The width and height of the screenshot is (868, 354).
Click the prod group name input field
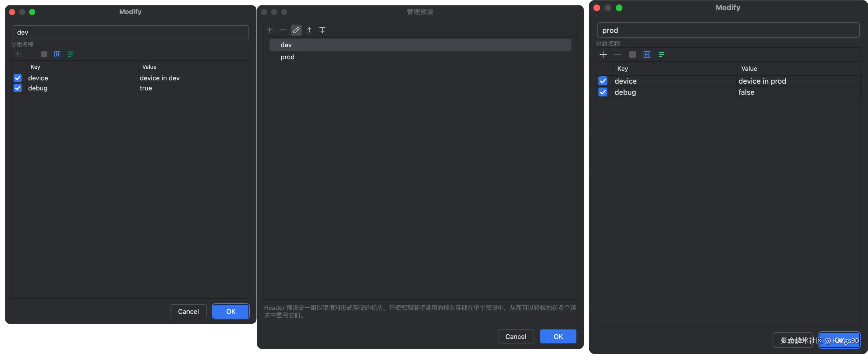[x=728, y=30]
